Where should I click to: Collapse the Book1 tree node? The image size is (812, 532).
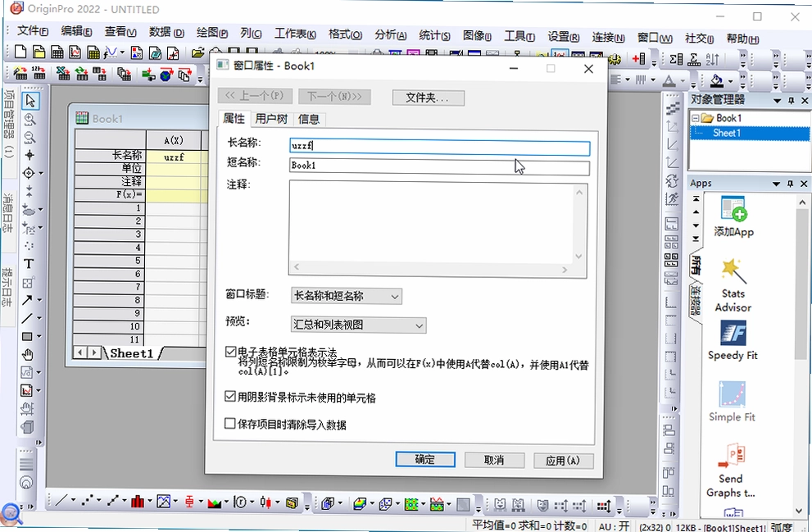pyautogui.click(x=695, y=118)
